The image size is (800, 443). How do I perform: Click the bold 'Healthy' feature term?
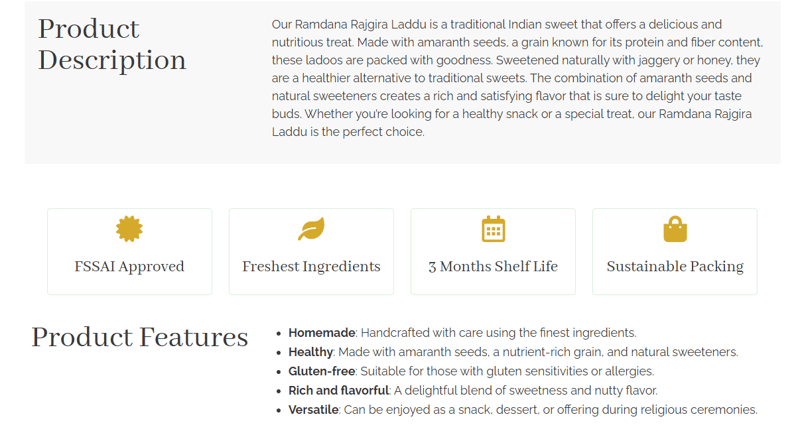coord(311,352)
